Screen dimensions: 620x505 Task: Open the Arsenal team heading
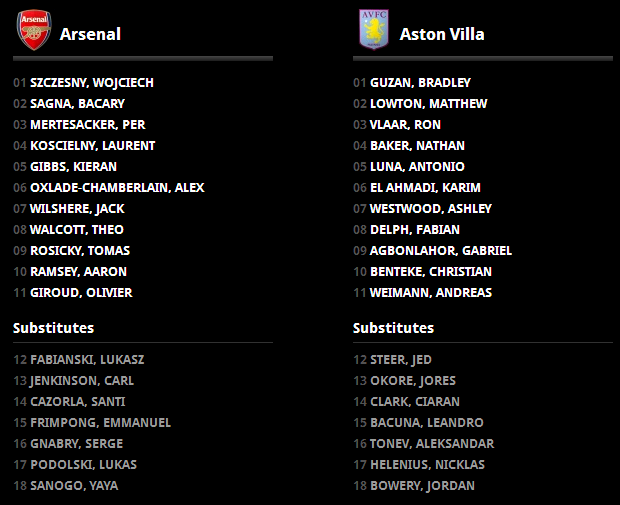tap(90, 34)
